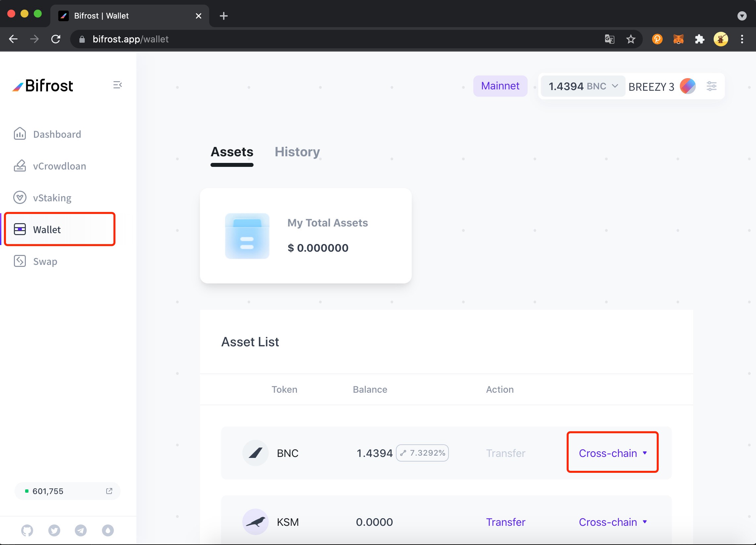Click the My Total Assets wallet icon
This screenshot has height=545, width=756.
247,236
